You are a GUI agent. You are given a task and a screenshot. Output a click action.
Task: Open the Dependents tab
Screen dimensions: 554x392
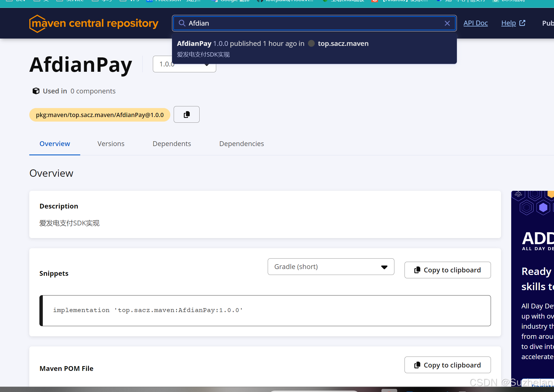pos(172,144)
